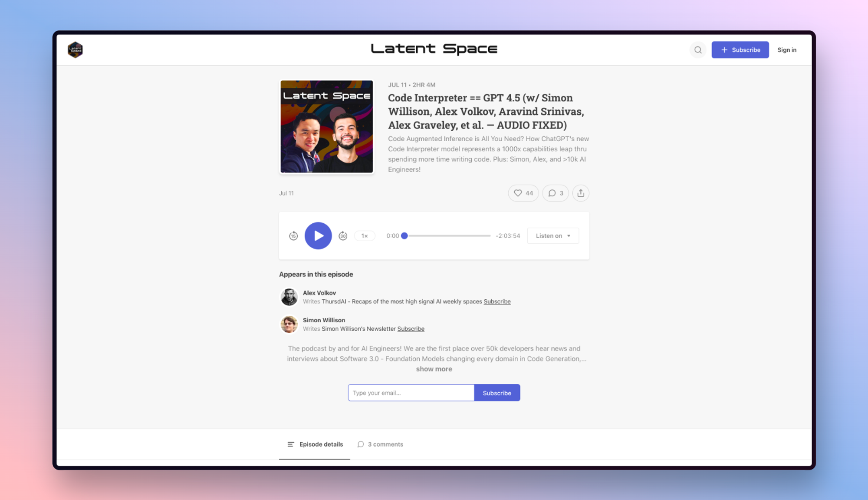Click the remaining time -2:03:54
Image resolution: width=868 pixels, height=500 pixels.
(x=508, y=235)
